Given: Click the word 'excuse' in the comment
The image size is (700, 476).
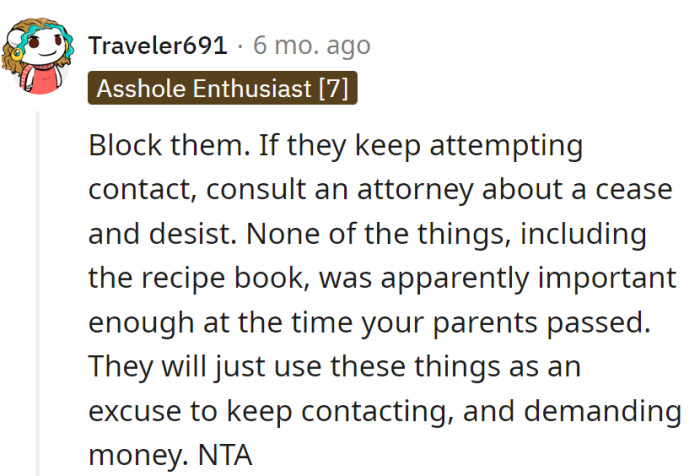Looking at the screenshot, I should coord(135,411).
